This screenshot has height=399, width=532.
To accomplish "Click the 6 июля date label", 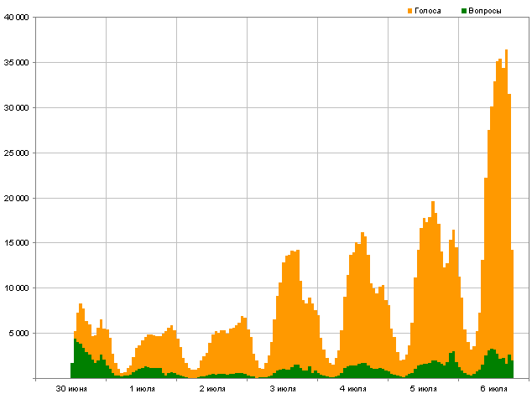I will 494,390.
